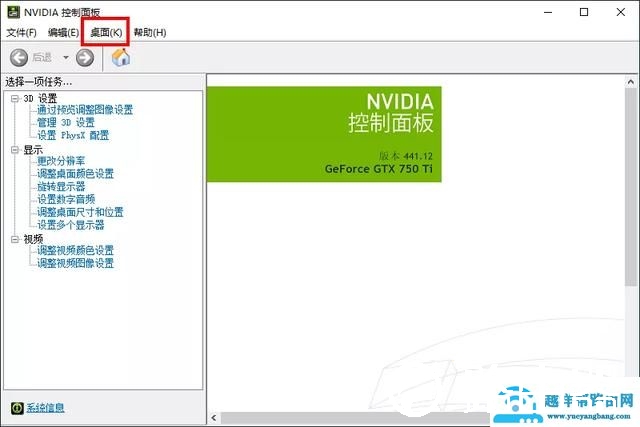Click the 系统信息 link
This screenshot has height=427, width=640.
(x=45, y=407)
